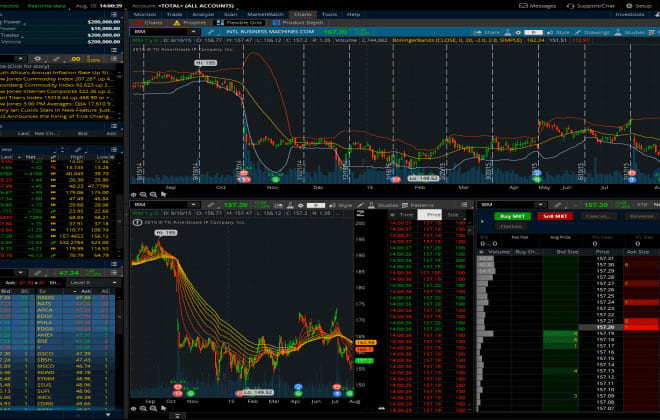
Task: Open Level II dropdown selector
Action: pyautogui.click(x=93, y=282)
